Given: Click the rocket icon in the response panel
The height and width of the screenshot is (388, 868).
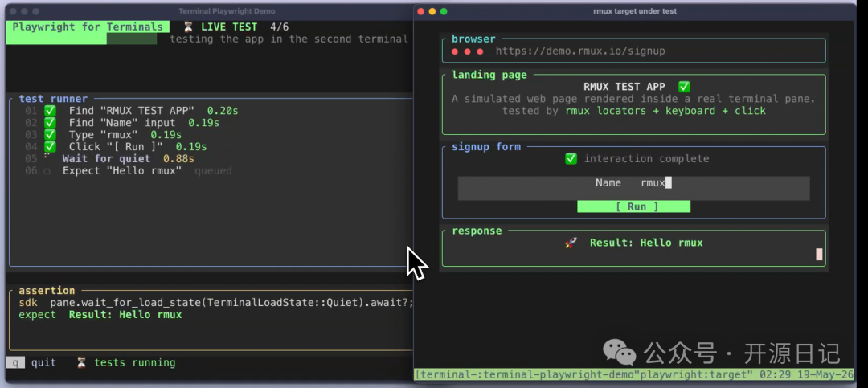Looking at the screenshot, I should pyautogui.click(x=571, y=243).
